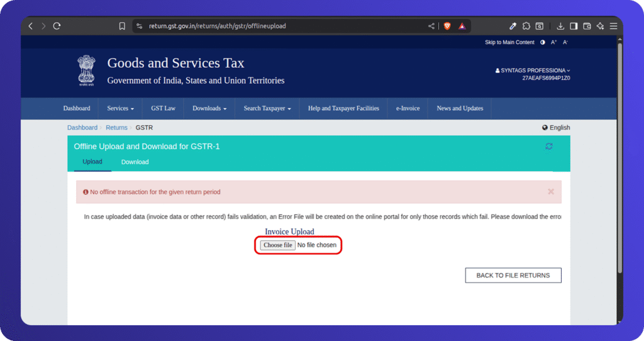Click Skip to Main Content link
The width and height of the screenshot is (644, 341).
[509, 42]
